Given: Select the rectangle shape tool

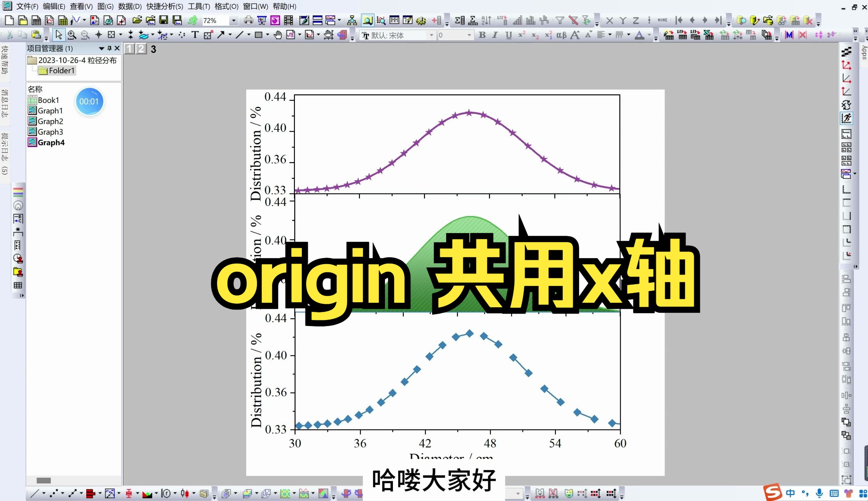Looking at the screenshot, I should coord(258,35).
